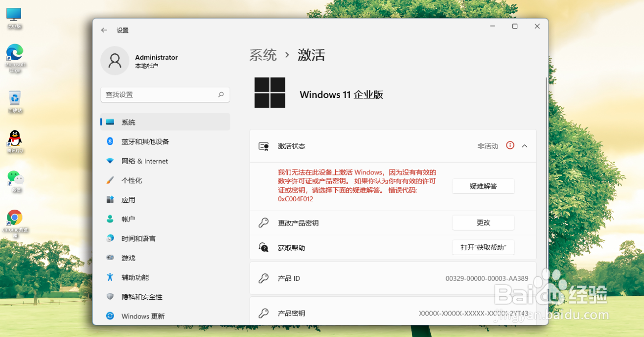Click the key icon beside 更改产品密钥
644x337 pixels.
264,223
